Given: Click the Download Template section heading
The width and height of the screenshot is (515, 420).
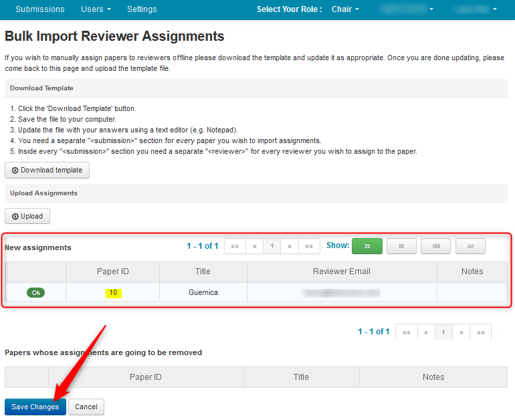Looking at the screenshot, I should click(41, 88).
